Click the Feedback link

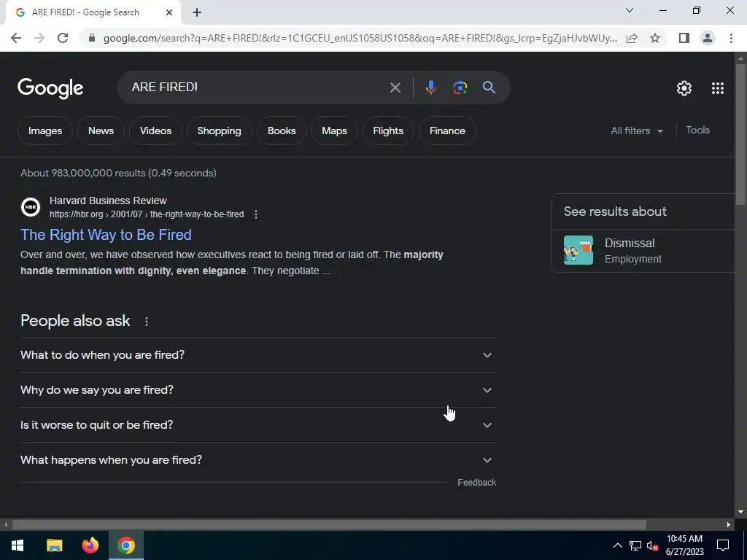pyautogui.click(x=477, y=483)
